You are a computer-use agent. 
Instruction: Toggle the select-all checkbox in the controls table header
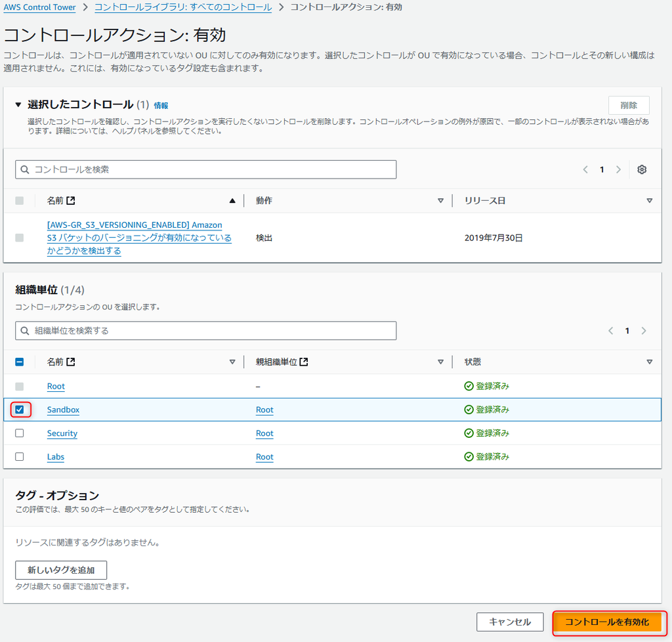19,201
